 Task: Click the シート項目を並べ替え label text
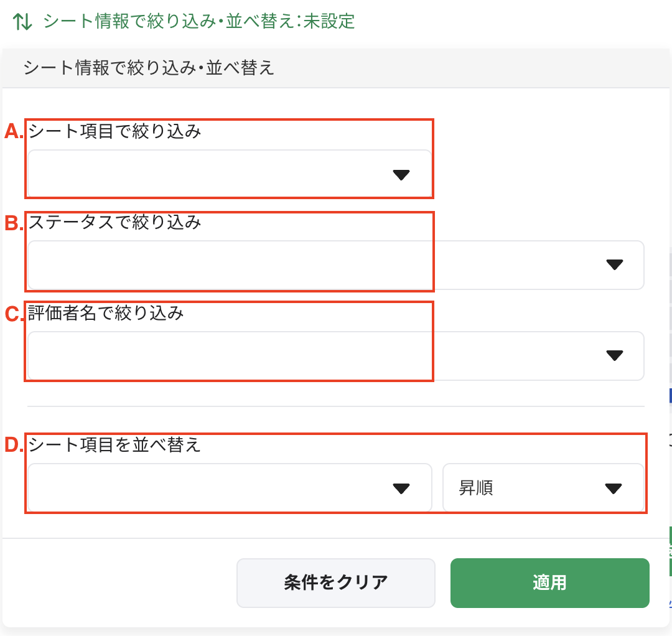tap(115, 445)
